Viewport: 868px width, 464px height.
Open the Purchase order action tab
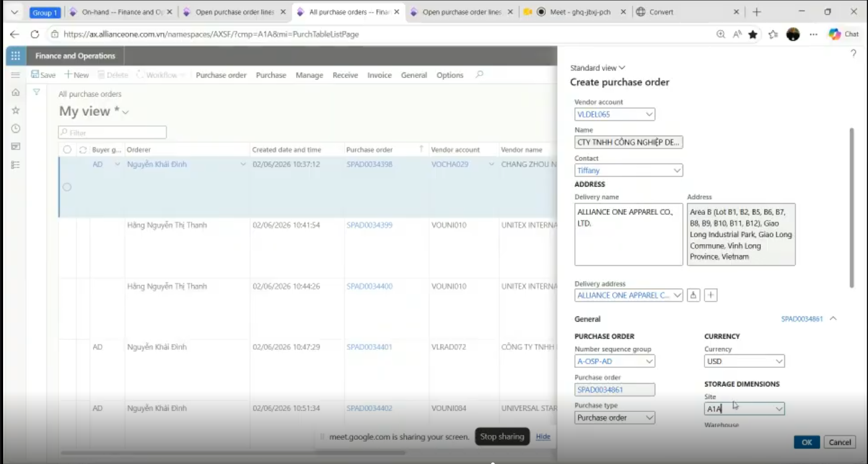click(221, 75)
